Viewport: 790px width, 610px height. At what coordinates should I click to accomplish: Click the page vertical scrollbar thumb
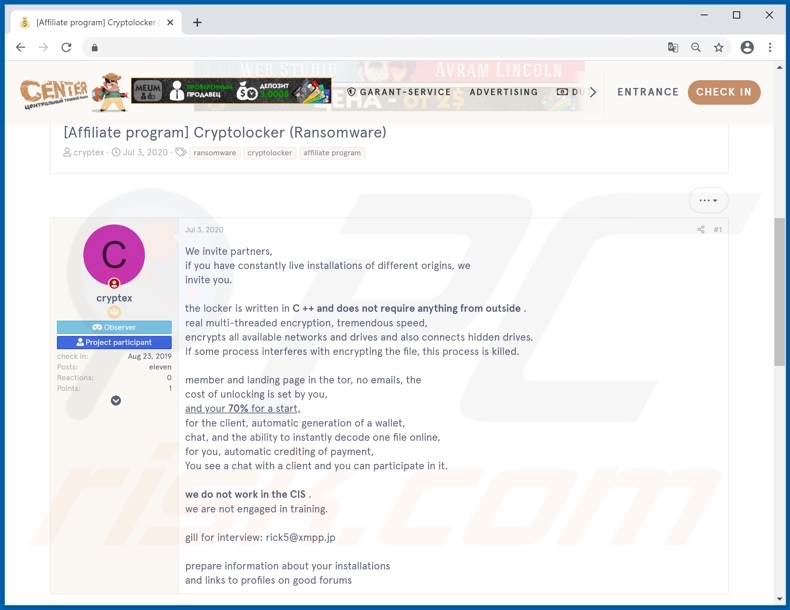[779, 292]
